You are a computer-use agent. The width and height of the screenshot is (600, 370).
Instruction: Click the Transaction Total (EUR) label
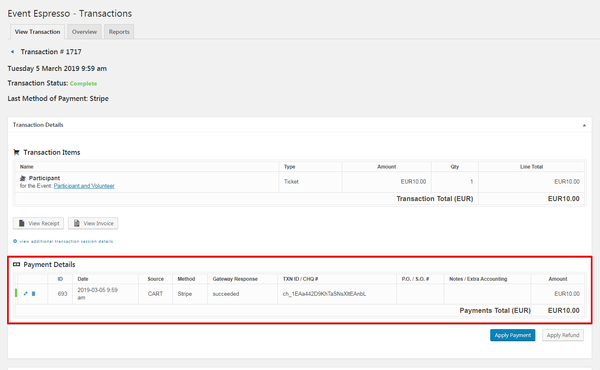click(x=435, y=199)
